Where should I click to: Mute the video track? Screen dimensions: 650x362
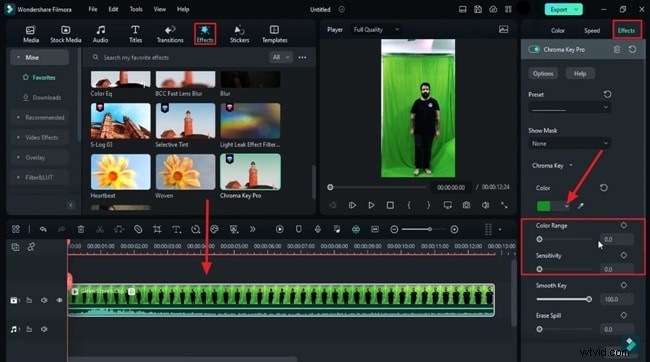click(x=44, y=300)
